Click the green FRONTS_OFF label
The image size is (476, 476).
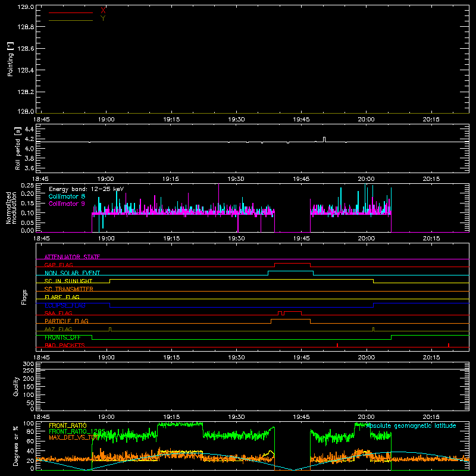point(62,337)
